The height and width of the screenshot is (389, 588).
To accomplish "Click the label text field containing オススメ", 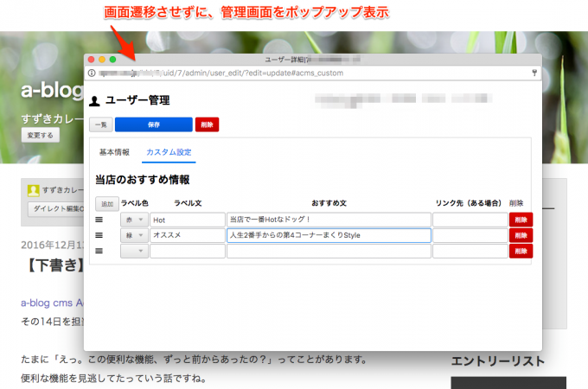I will coord(186,235).
